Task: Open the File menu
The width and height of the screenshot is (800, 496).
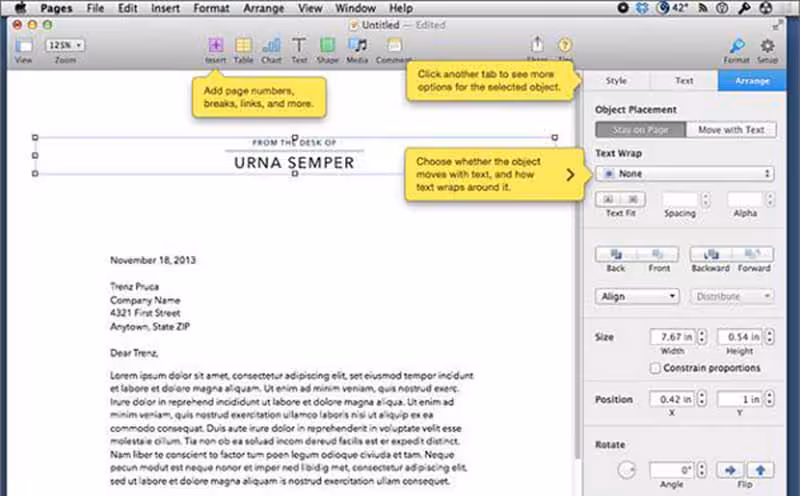Action: pyautogui.click(x=95, y=8)
